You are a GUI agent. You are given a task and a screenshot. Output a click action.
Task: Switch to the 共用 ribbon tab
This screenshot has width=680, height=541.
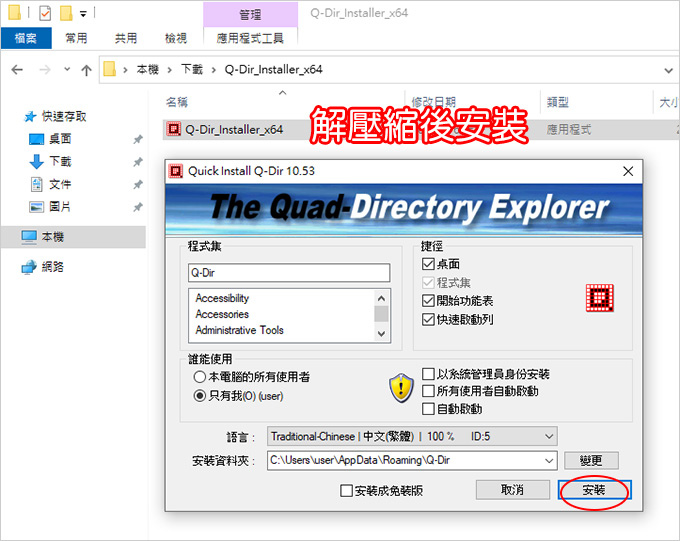pyautogui.click(x=126, y=38)
